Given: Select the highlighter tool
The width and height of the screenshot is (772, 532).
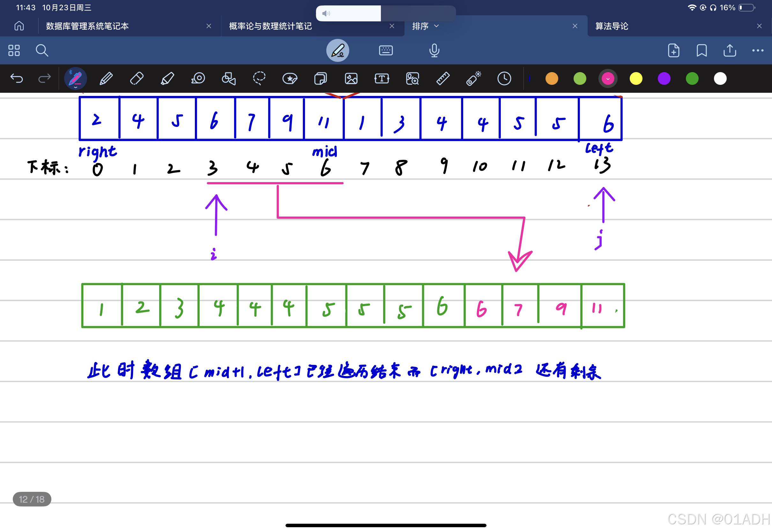Looking at the screenshot, I should [167, 79].
